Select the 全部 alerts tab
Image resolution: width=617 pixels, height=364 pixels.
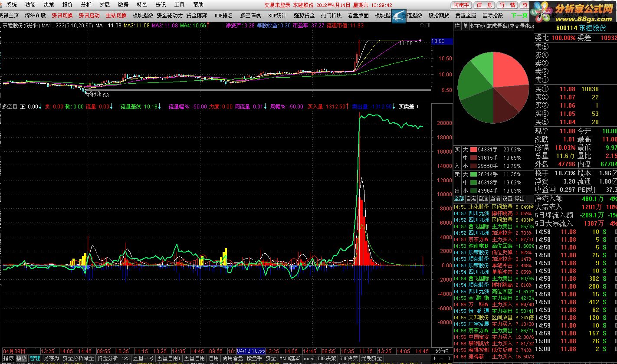[459, 199]
